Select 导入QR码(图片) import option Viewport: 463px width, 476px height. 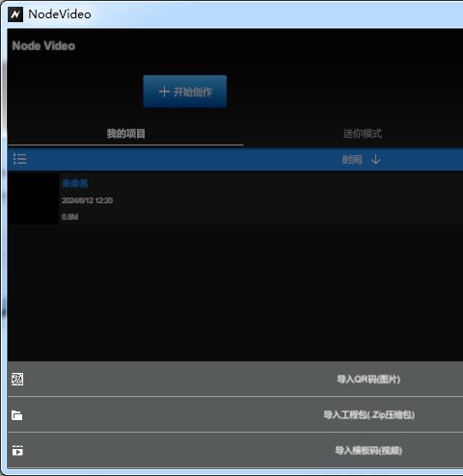tap(368, 380)
